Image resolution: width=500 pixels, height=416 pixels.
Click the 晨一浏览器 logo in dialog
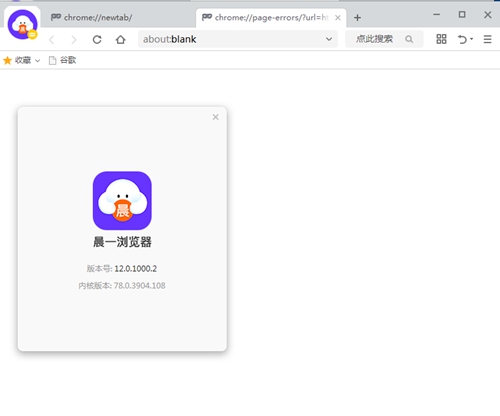[122, 201]
